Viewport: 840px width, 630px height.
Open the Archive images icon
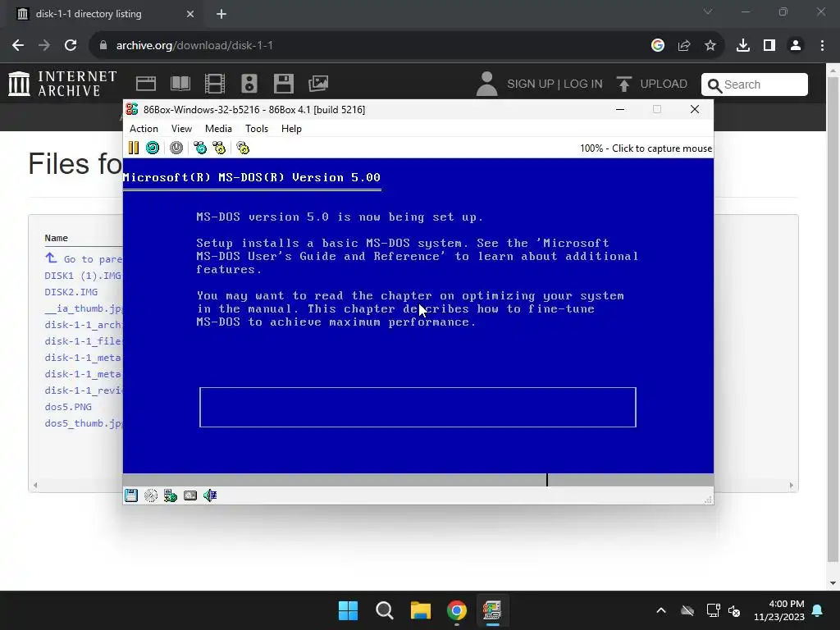[x=318, y=84]
